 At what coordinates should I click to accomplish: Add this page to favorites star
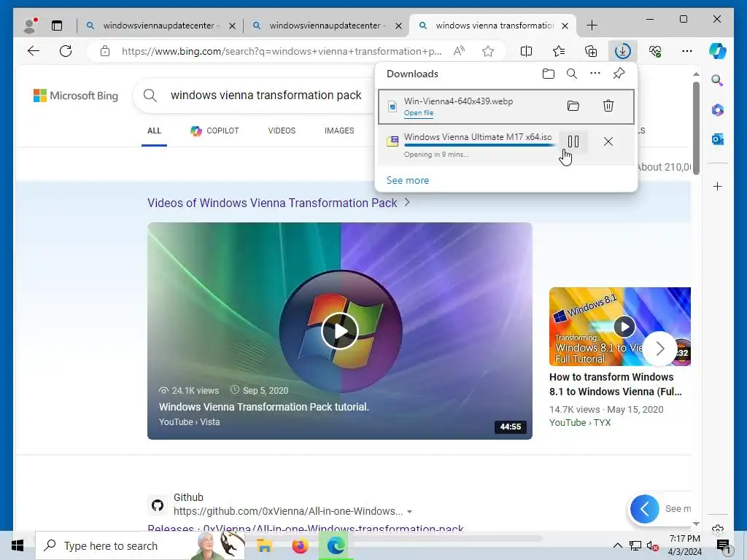(x=488, y=51)
